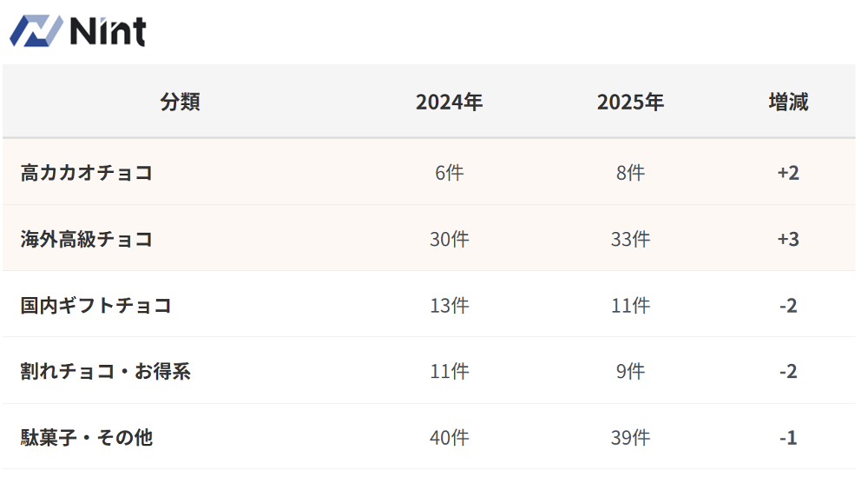868x490 pixels.
Task: Click the Nint logo icon
Action: (36, 31)
